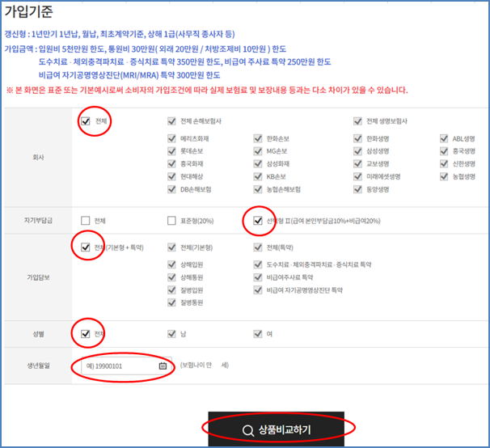Uncheck 비급여 자기공명영상진단 특약
The height and width of the screenshot is (448, 490).
[258, 290]
